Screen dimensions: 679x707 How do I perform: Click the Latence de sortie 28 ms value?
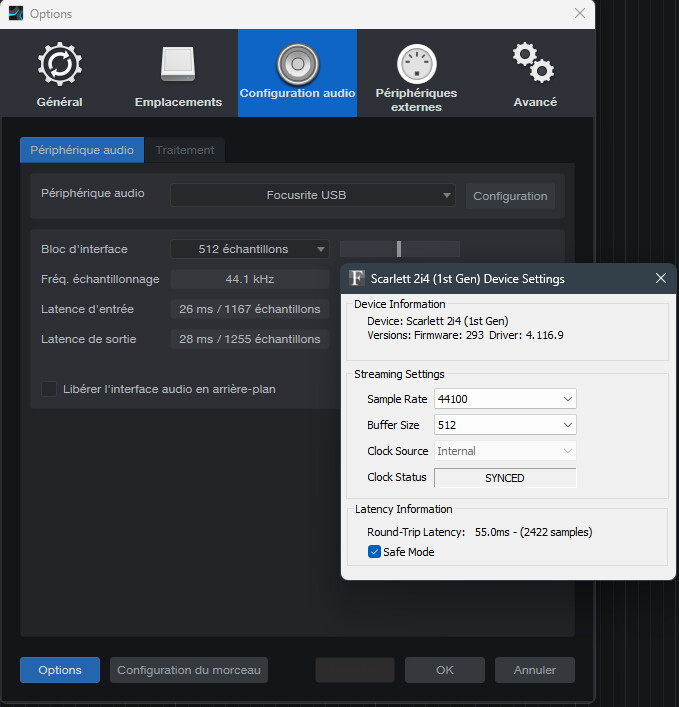tap(250, 339)
